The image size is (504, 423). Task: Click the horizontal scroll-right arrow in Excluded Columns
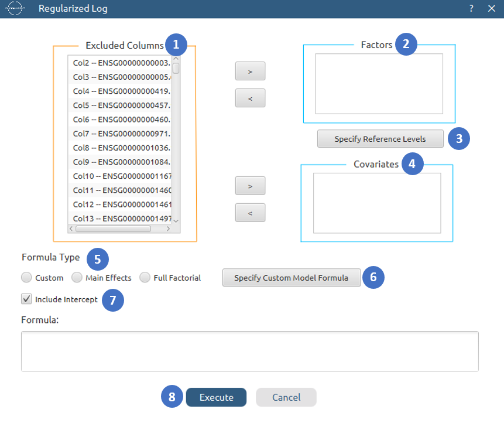pos(168,228)
